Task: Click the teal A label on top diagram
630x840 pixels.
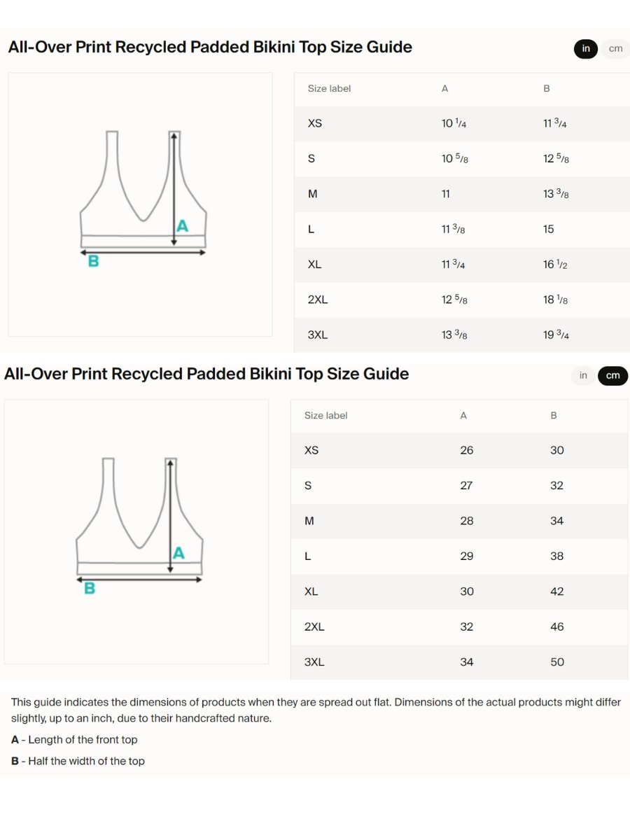Action: click(183, 226)
